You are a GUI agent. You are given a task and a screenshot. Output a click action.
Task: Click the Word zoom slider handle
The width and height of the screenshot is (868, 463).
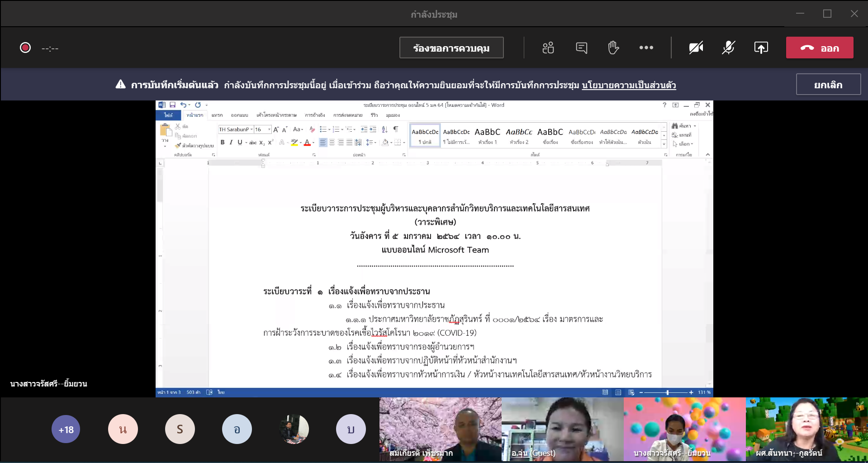coord(667,392)
